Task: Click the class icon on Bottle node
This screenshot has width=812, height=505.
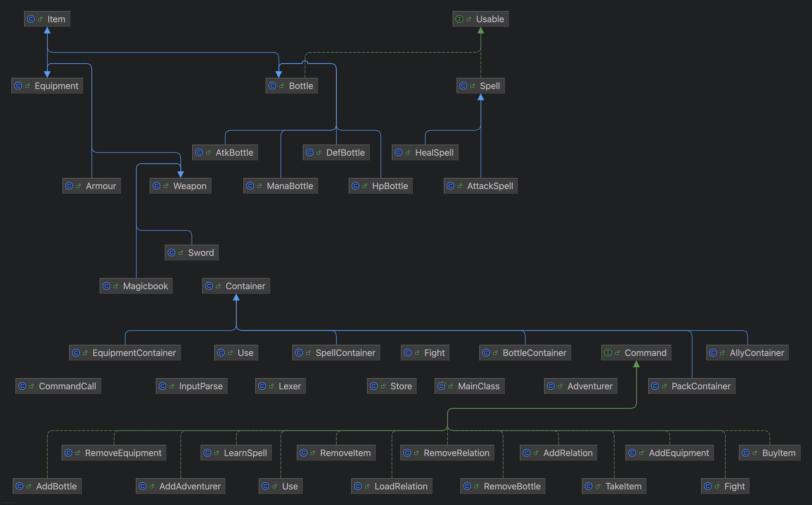Action: tap(272, 86)
